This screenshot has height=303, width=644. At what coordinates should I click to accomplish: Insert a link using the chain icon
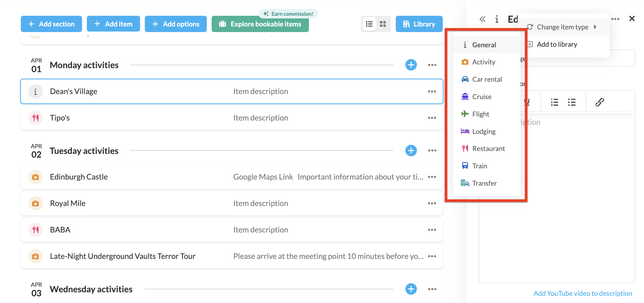599,102
